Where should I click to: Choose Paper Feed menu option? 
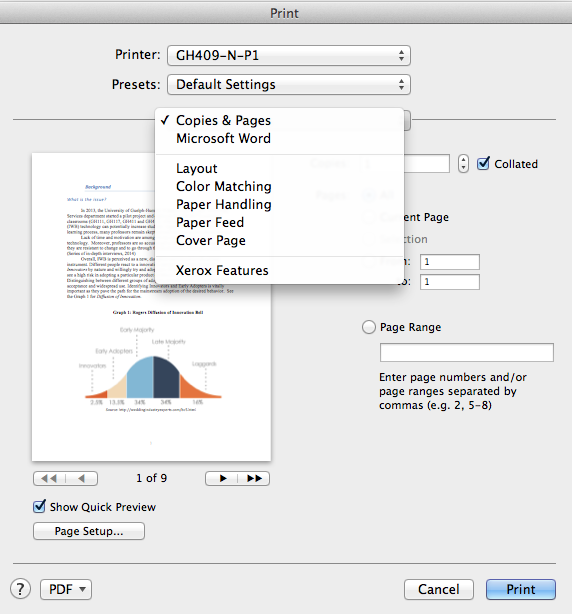pyautogui.click(x=280, y=222)
